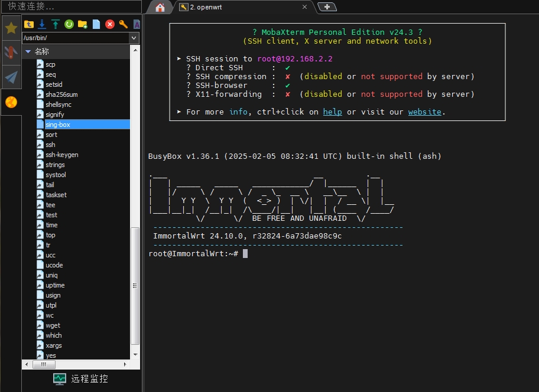
Task: Click the vertical scrollbar thumb in file list
Action: [135, 286]
